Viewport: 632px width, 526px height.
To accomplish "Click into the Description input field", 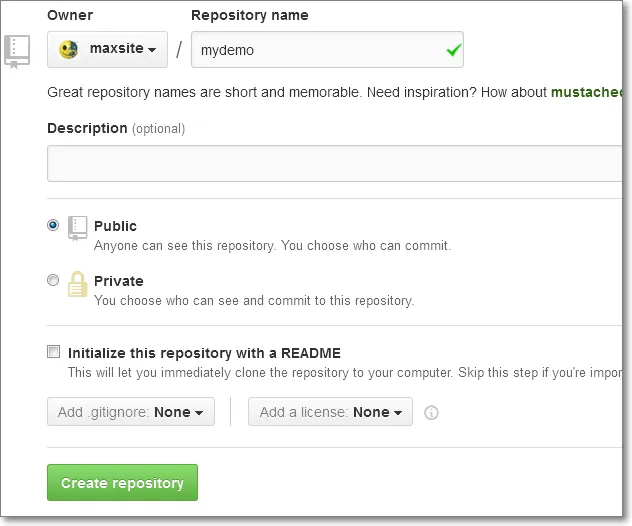I will [x=335, y=163].
